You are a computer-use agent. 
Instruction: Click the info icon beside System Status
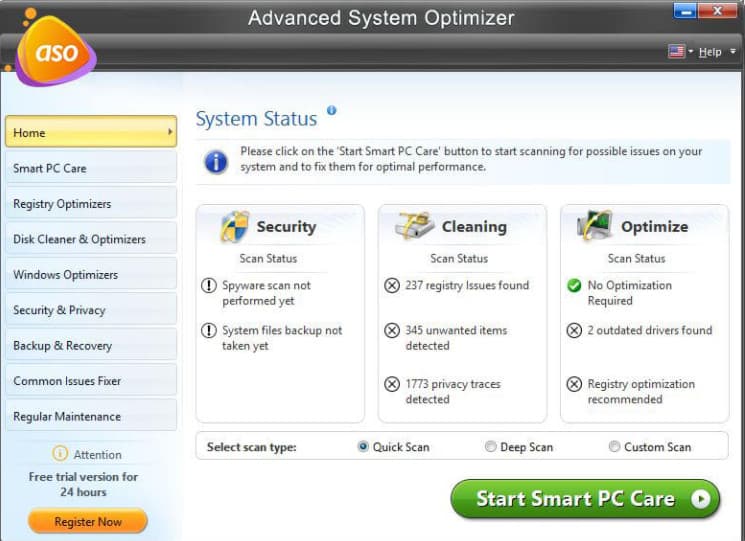tap(332, 110)
